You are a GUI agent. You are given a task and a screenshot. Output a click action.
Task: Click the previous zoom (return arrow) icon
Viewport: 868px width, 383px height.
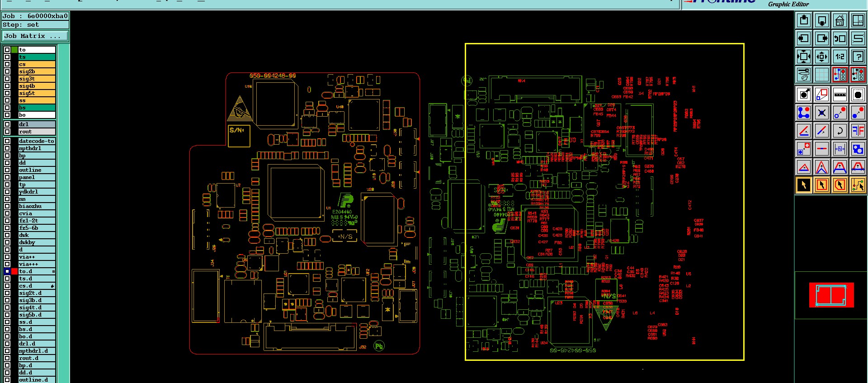[x=840, y=38]
